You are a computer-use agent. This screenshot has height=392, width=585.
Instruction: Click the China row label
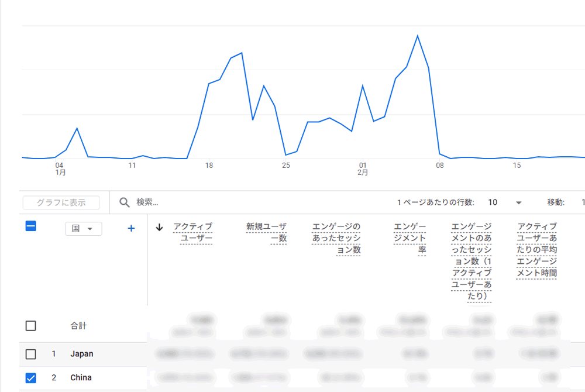[x=81, y=378]
